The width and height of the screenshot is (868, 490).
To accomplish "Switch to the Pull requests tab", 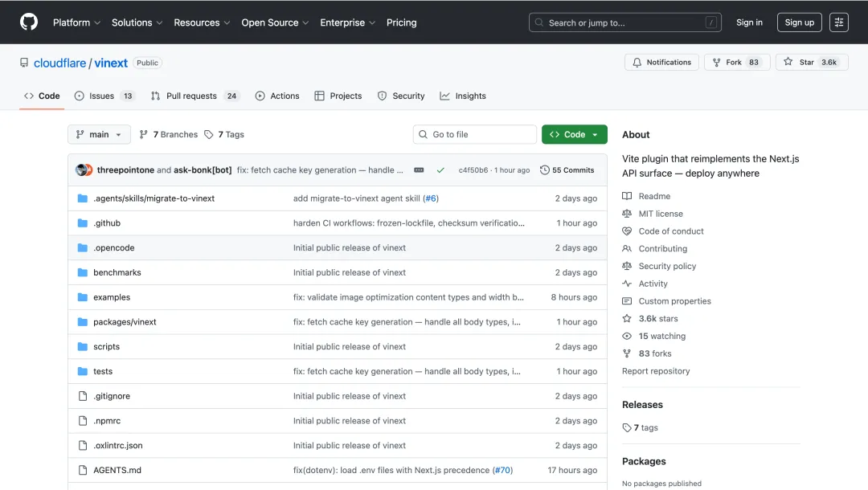I will coord(194,96).
